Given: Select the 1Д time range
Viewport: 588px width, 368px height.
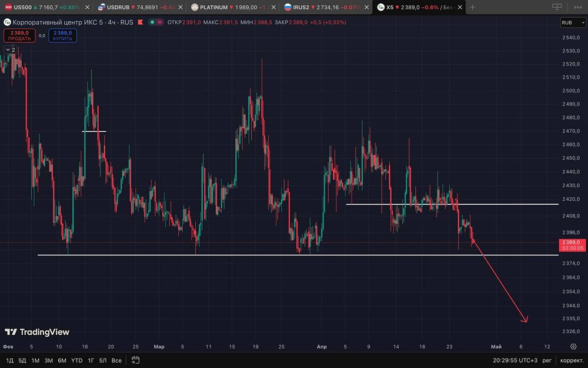Looking at the screenshot, I should point(10,360).
